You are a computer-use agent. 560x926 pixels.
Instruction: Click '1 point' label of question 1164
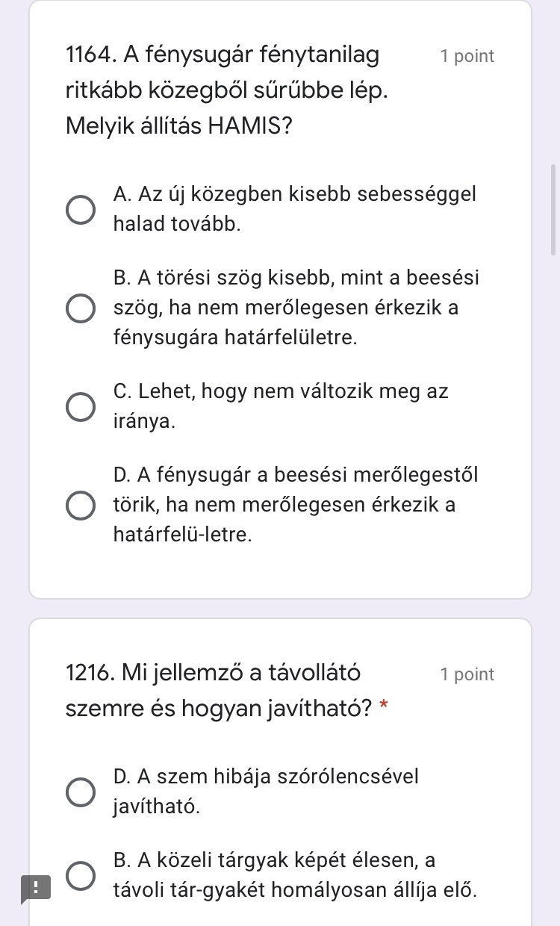[467, 57]
